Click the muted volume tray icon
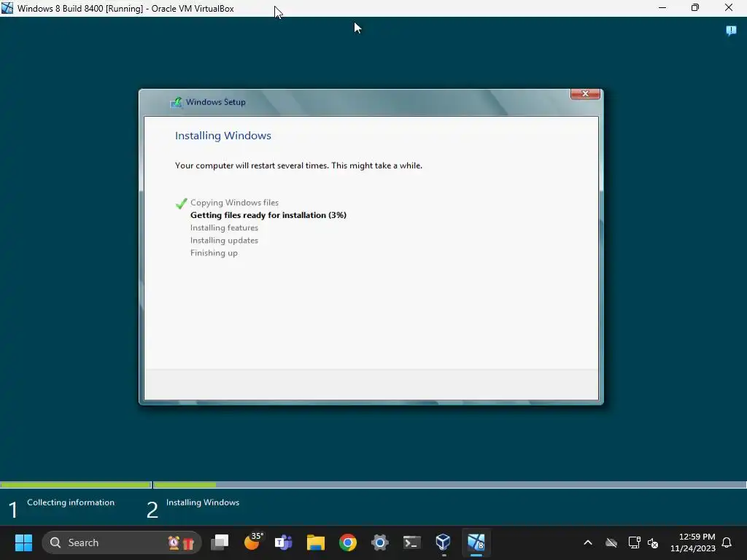 pos(653,542)
